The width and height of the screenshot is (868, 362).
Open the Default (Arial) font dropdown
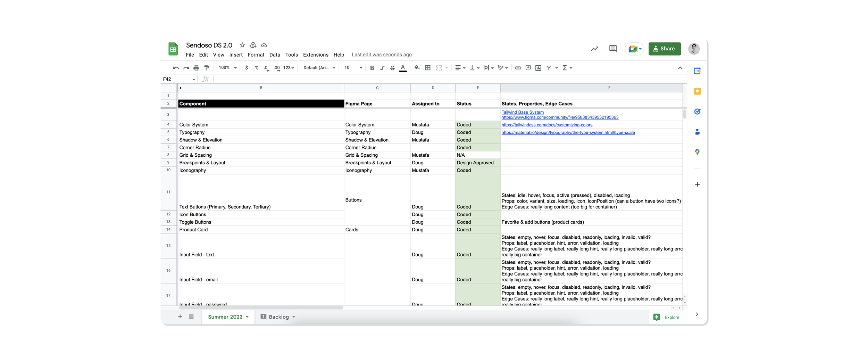point(319,68)
